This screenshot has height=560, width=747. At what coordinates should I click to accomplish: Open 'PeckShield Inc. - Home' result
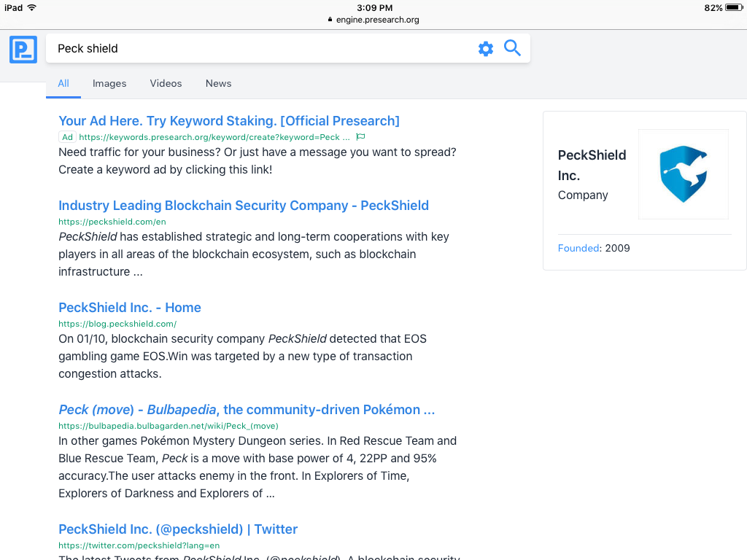click(x=130, y=308)
